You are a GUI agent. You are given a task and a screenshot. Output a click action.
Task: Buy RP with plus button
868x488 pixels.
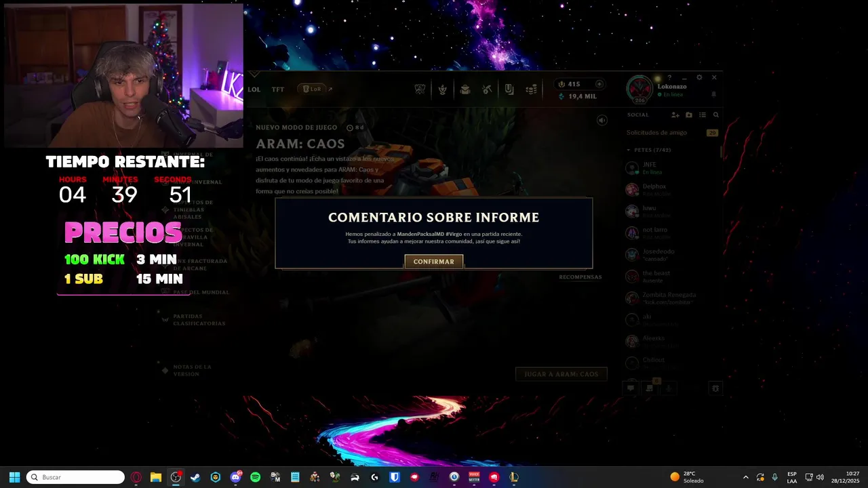point(599,84)
